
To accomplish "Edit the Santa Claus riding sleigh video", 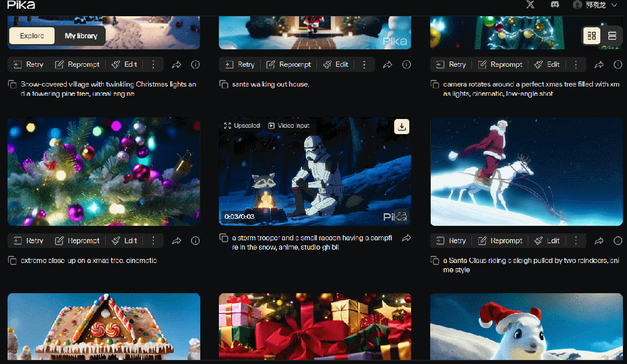I will point(547,240).
